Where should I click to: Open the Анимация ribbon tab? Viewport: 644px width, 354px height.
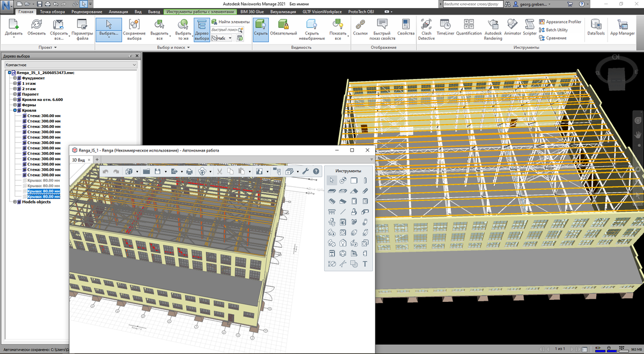click(119, 11)
